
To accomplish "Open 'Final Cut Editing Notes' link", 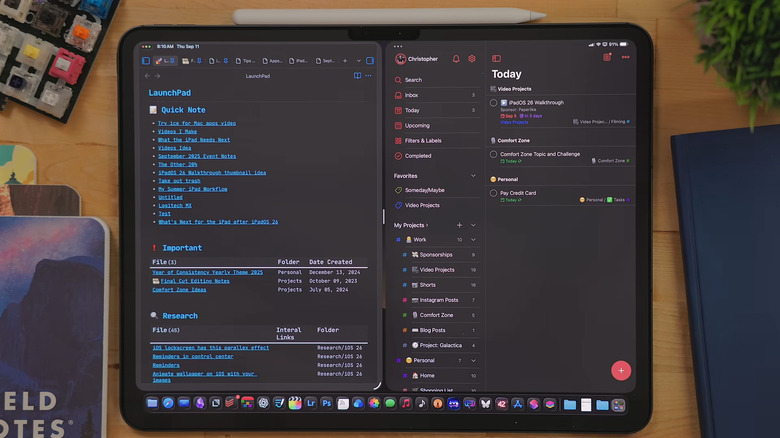I will pyautogui.click(x=195, y=281).
